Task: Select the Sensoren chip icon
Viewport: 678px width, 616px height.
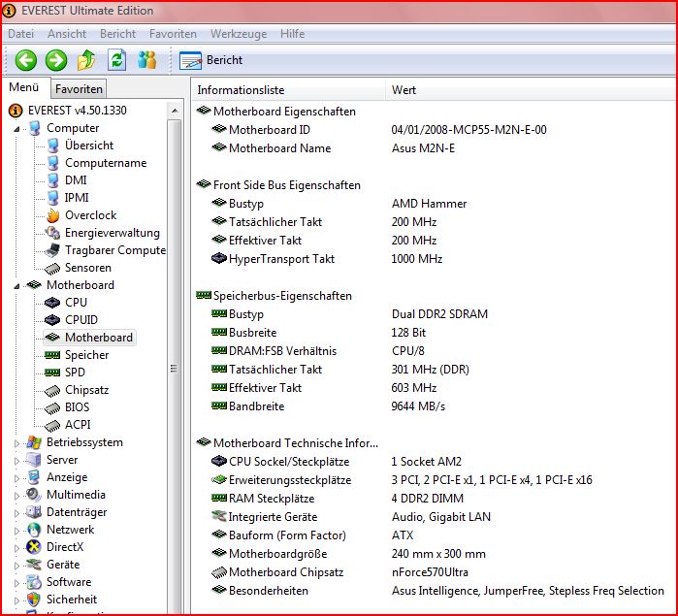Action: click(x=52, y=268)
